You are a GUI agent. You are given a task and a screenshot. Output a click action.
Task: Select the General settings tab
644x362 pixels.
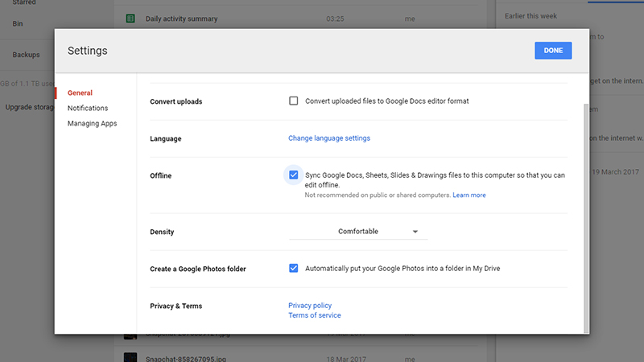(80, 93)
